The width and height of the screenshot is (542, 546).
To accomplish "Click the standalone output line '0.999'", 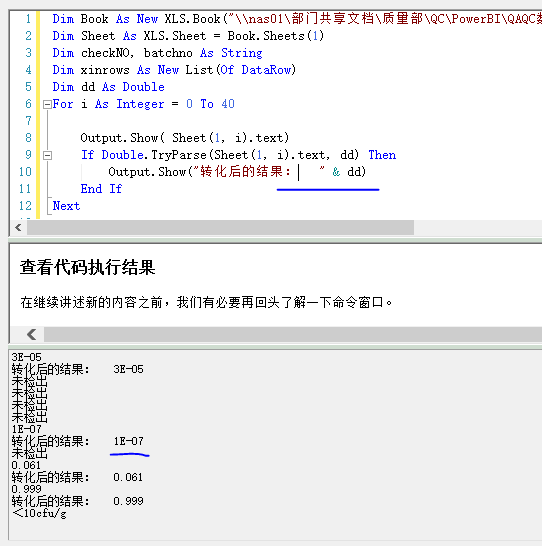I will [26, 489].
